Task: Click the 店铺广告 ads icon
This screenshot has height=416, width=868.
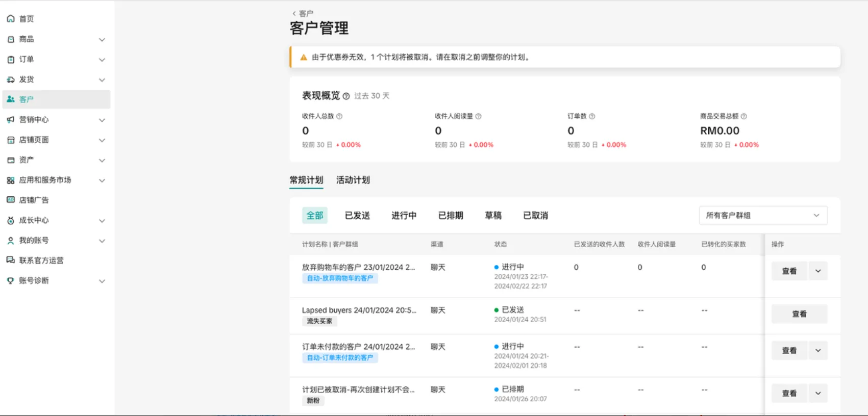Action: [11, 200]
